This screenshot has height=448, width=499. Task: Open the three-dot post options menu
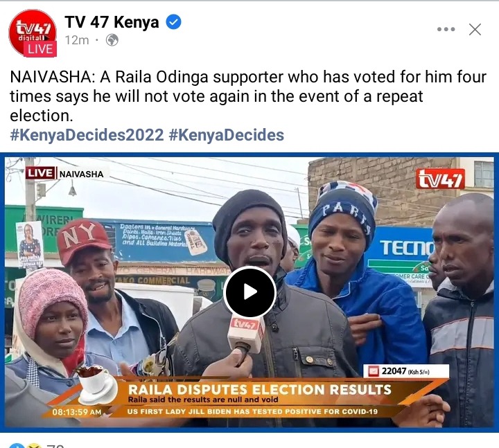point(446,29)
